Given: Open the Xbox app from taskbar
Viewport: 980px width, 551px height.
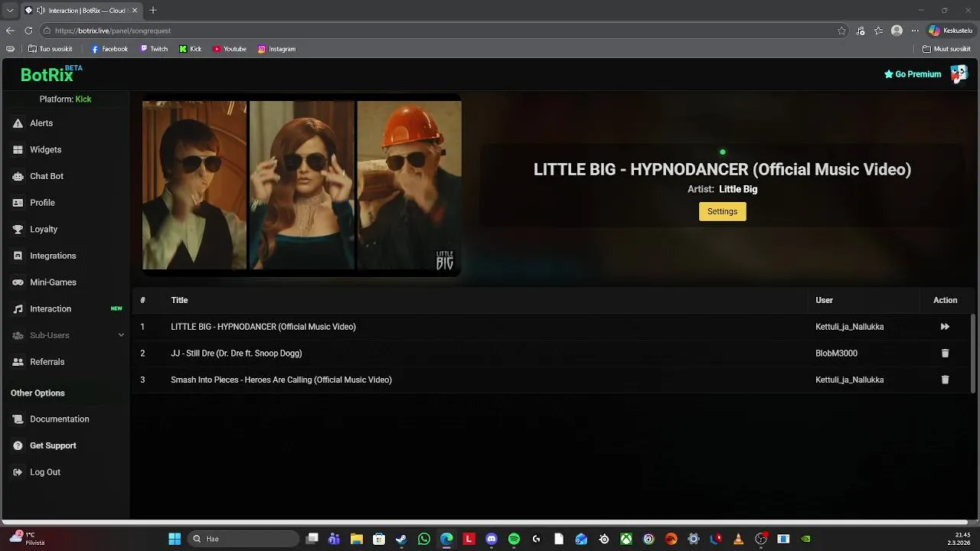Looking at the screenshot, I should [x=626, y=539].
